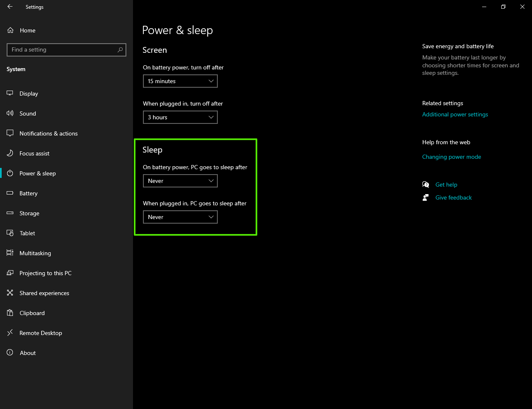Open About page in sidebar
532x409 pixels.
coord(66,353)
